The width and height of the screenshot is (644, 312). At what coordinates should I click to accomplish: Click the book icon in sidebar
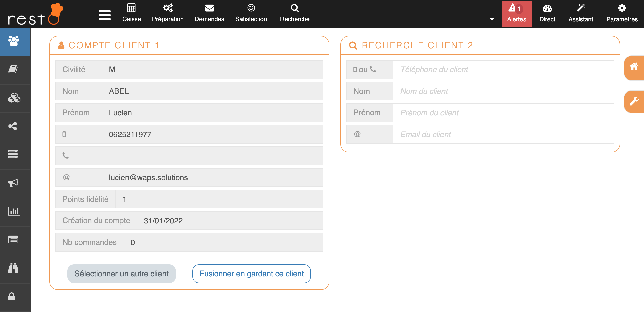click(13, 69)
